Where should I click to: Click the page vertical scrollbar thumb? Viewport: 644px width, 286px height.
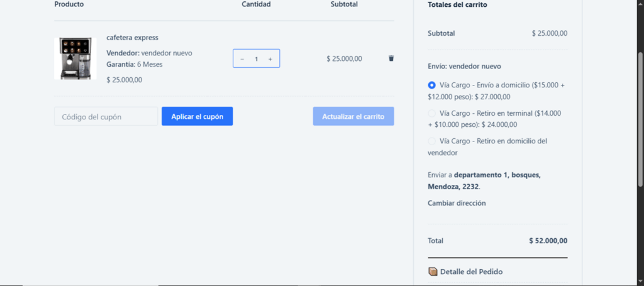(641, 119)
